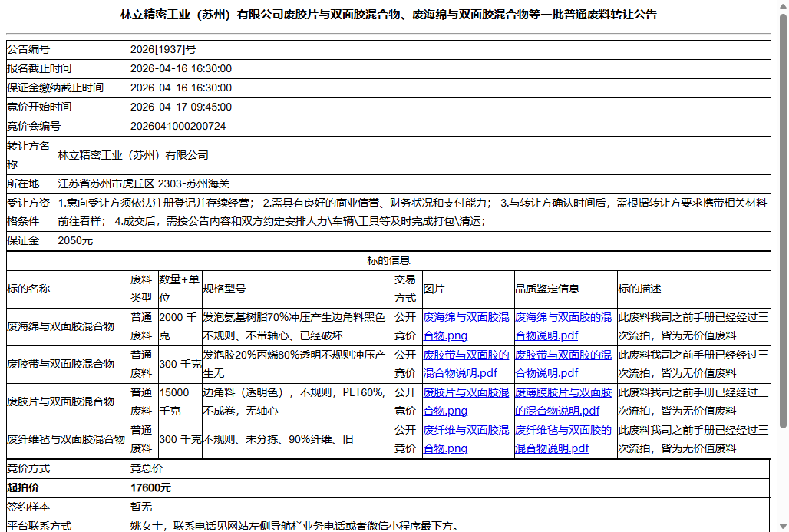Click the 不规则、未分拣、90%纤维、旧 specification cell
The width and height of the screenshot is (789, 532).
297,439
